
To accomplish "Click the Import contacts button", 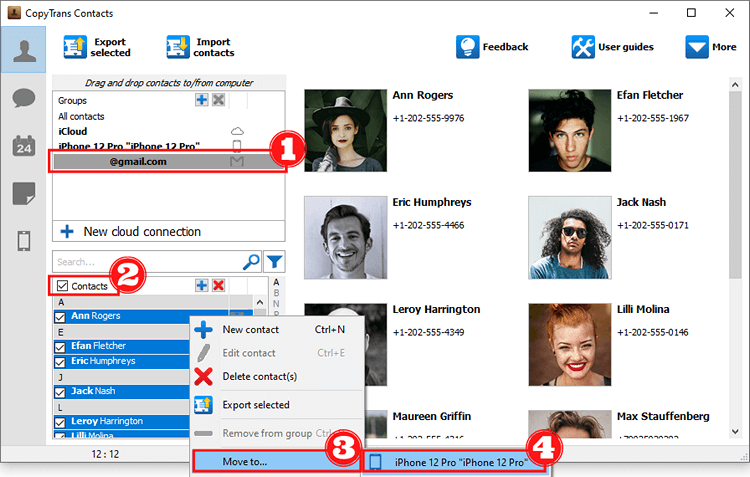I will [201, 47].
